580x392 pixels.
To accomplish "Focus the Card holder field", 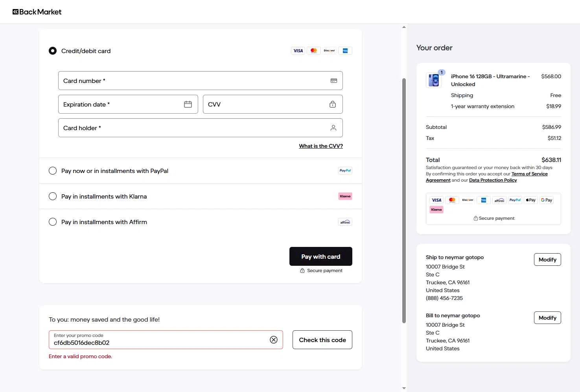I will coord(201,128).
